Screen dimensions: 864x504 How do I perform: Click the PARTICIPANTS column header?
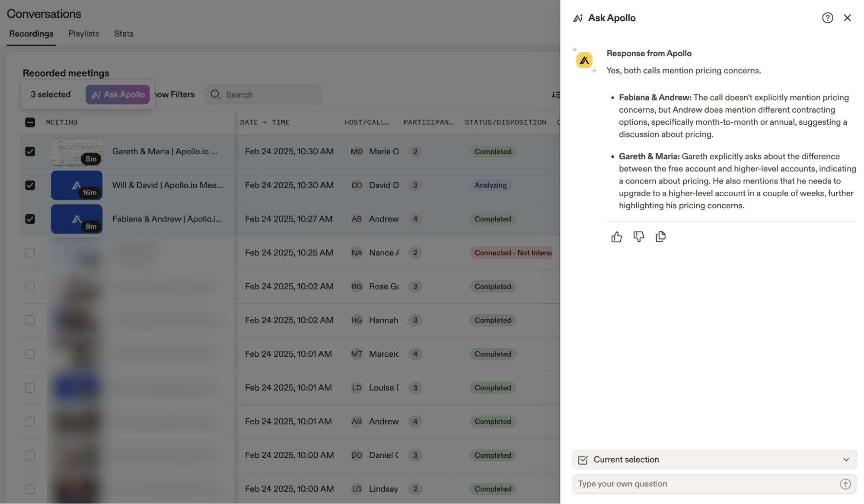428,122
